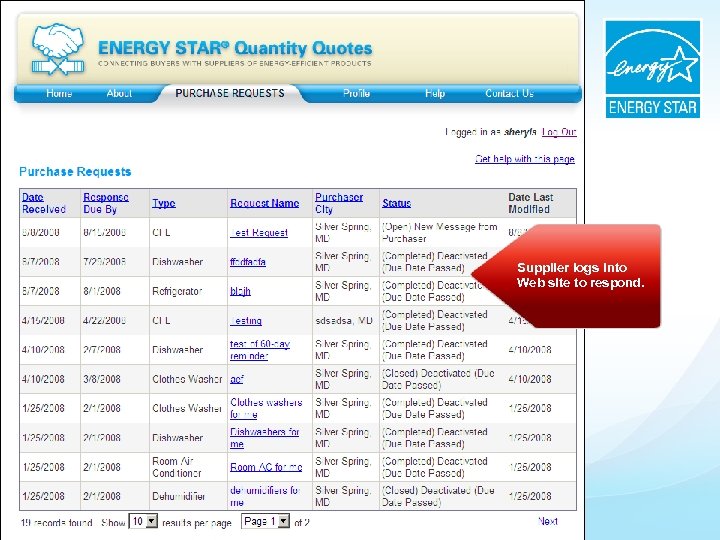Open the asf request link
This screenshot has height=540, width=720.
[x=236, y=379]
